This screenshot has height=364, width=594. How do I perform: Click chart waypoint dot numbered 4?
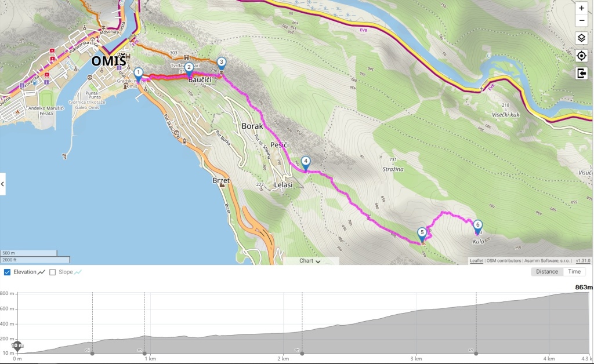(302, 352)
